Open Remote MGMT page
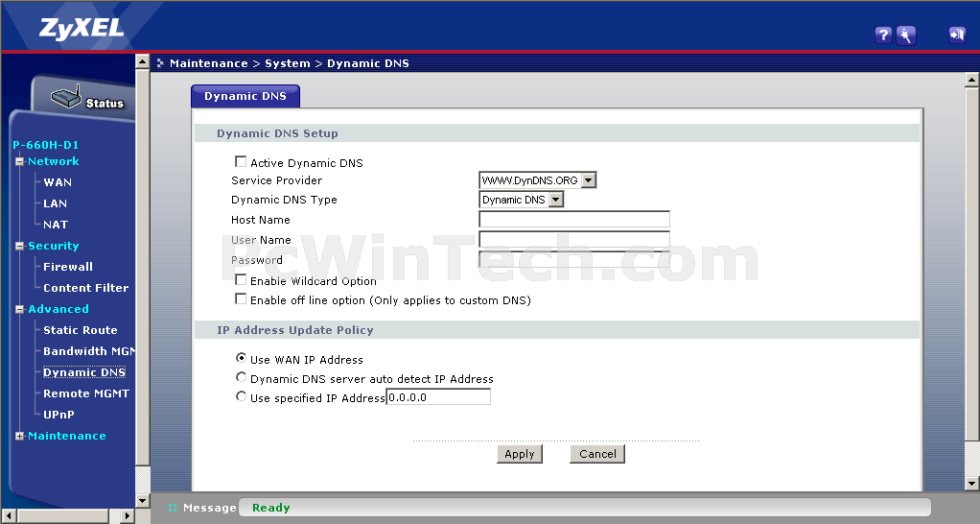Image resolution: width=980 pixels, height=524 pixels. pos(86,393)
